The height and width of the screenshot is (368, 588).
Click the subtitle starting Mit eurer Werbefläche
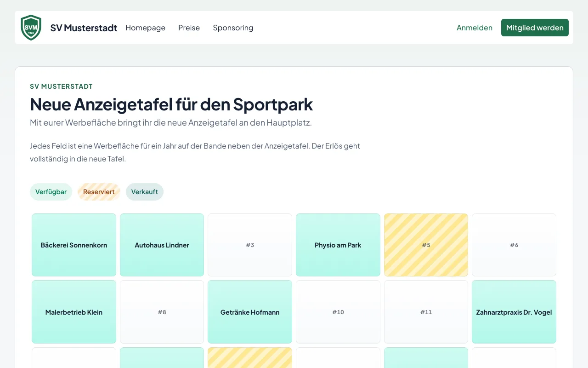tap(171, 123)
